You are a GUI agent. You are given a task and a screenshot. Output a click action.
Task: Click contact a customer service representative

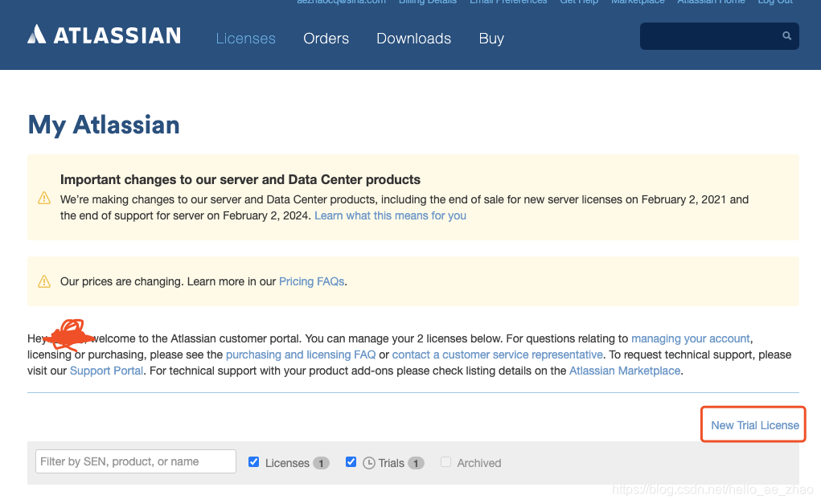tap(497, 354)
